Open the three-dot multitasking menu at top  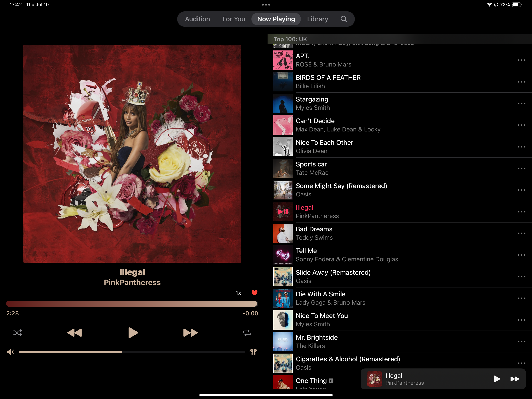click(266, 5)
